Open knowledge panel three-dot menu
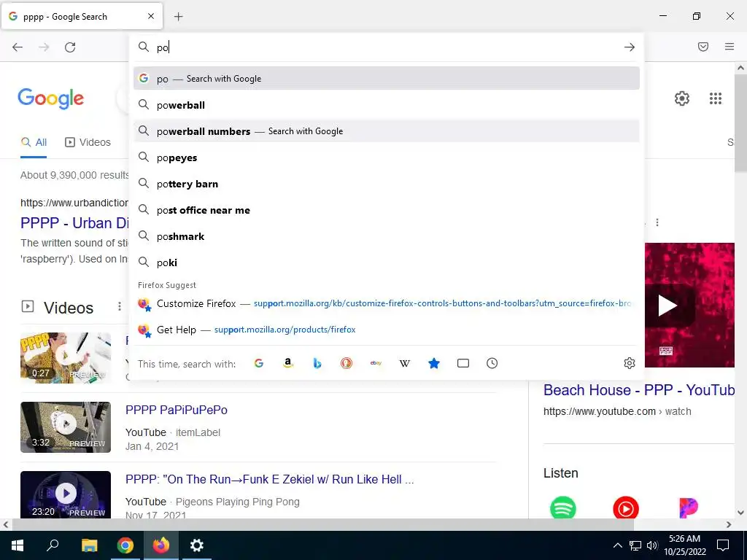Viewport: 747px width, 560px height. pyautogui.click(x=657, y=222)
